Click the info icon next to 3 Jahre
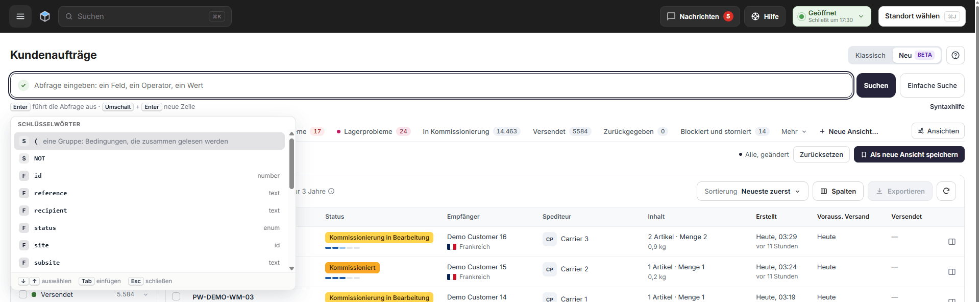 (x=331, y=192)
